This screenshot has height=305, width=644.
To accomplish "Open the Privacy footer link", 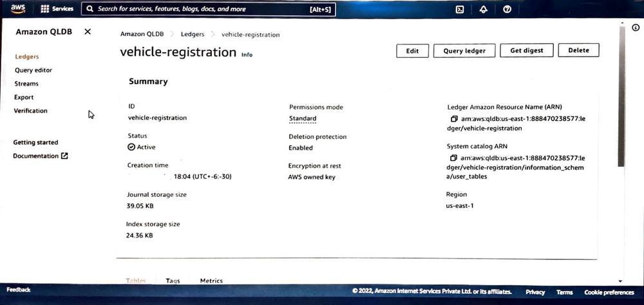I will [x=535, y=292].
